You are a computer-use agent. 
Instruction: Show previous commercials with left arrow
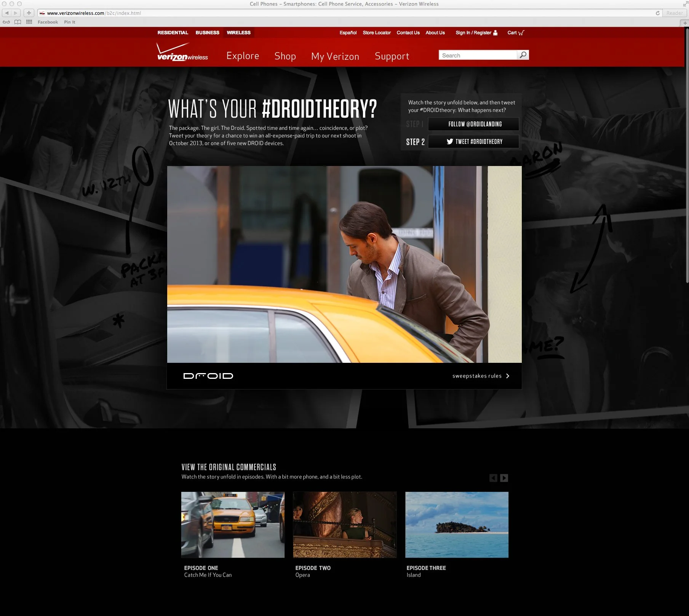click(x=493, y=478)
